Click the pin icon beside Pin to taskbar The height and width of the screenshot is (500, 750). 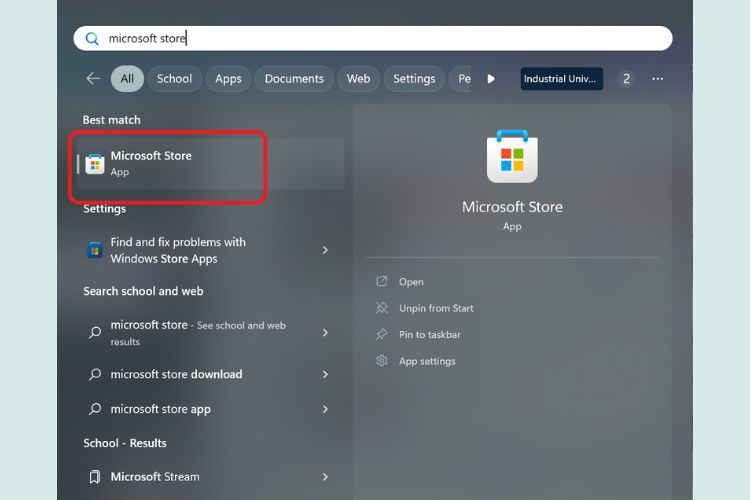pos(382,334)
